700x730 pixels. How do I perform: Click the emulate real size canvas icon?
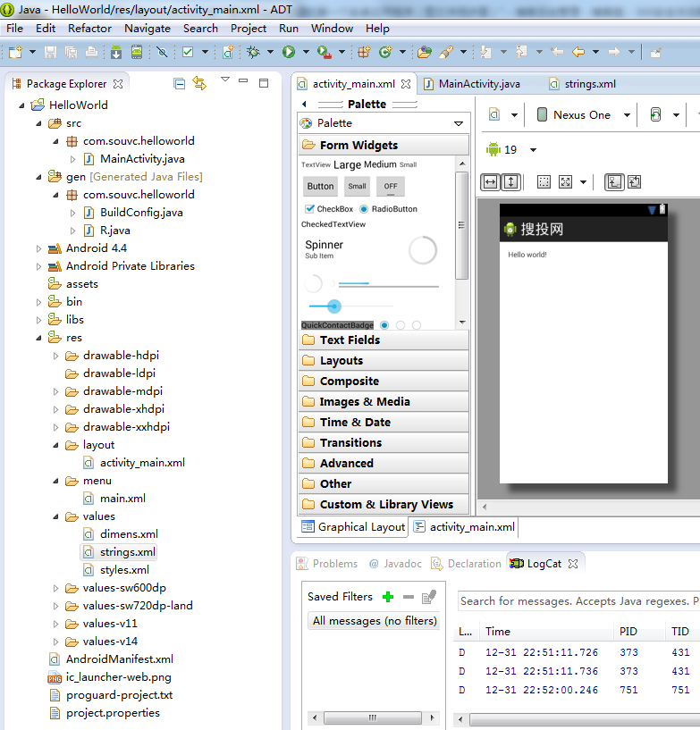point(544,181)
